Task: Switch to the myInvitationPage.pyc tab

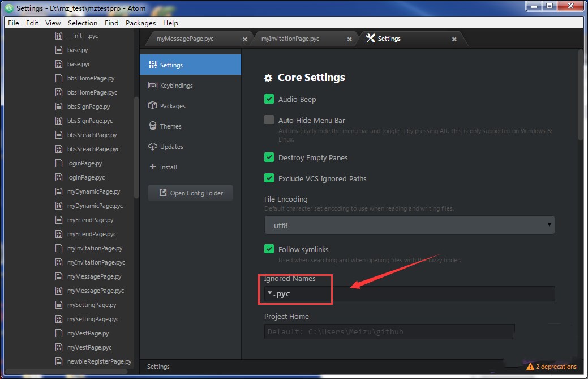Action: click(x=290, y=39)
